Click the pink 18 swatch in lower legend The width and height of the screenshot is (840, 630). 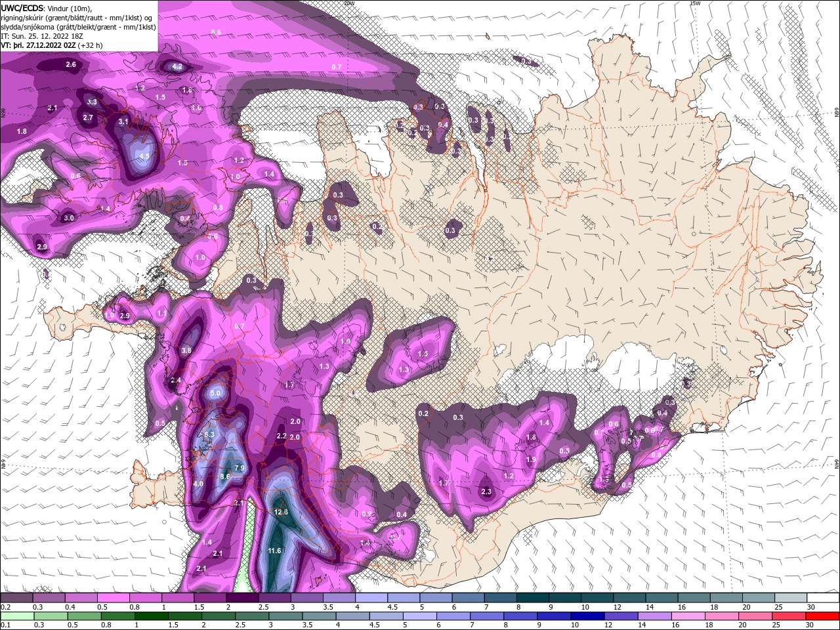click(x=721, y=616)
